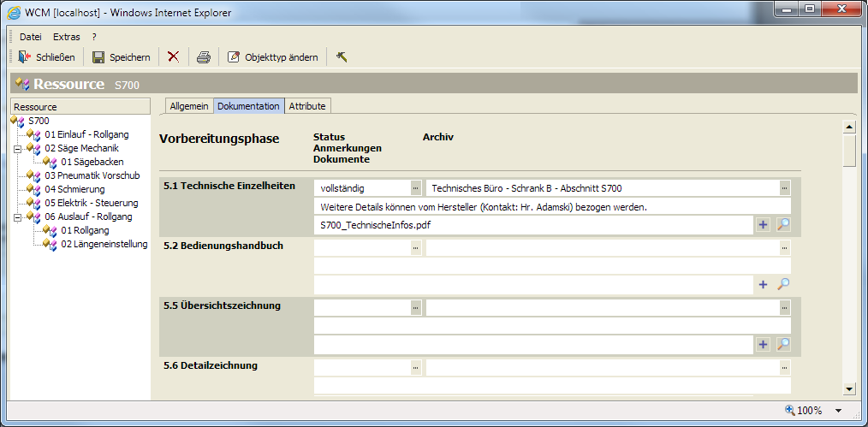Open status picker next to 'vollständig'
This screenshot has height=427, width=868.
coord(415,188)
